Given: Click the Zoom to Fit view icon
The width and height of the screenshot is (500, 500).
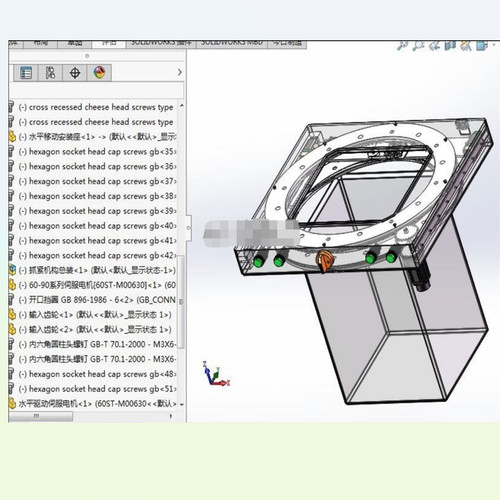Looking at the screenshot, I should (402, 45).
